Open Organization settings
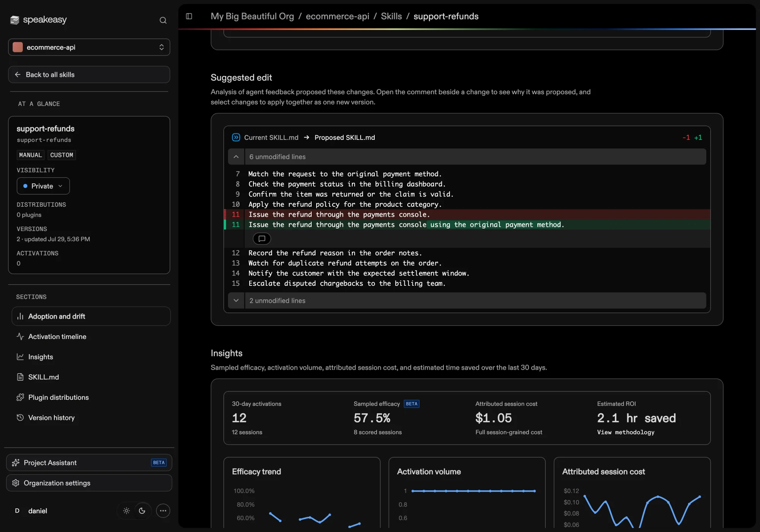This screenshot has width=760, height=532. (x=89, y=483)
